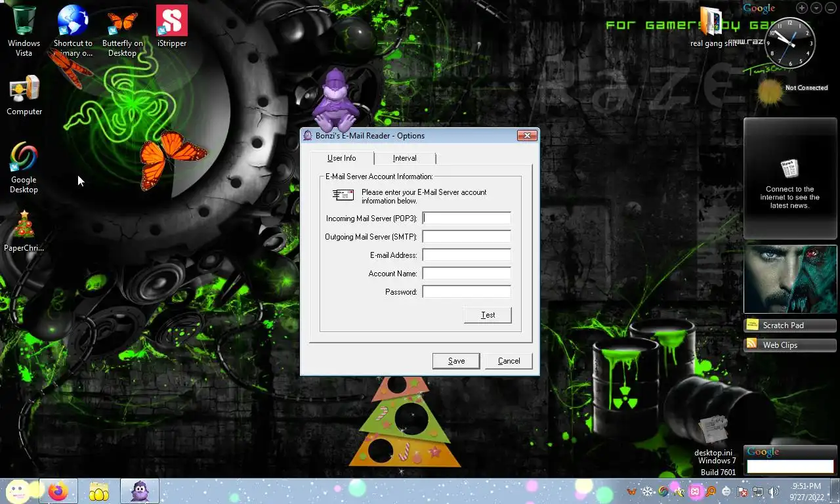The image size is (840, 504).
Task: Click the Save button
Action: point(456,361)
